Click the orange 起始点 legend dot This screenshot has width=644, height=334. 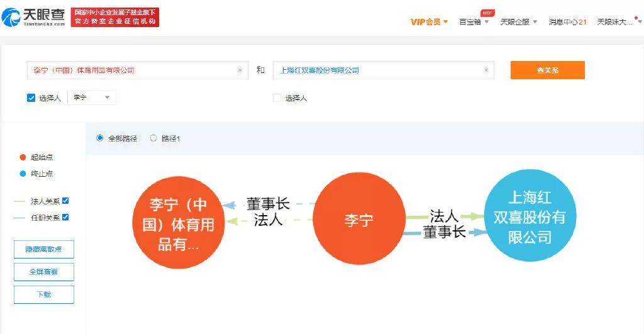tap(23, 157)
